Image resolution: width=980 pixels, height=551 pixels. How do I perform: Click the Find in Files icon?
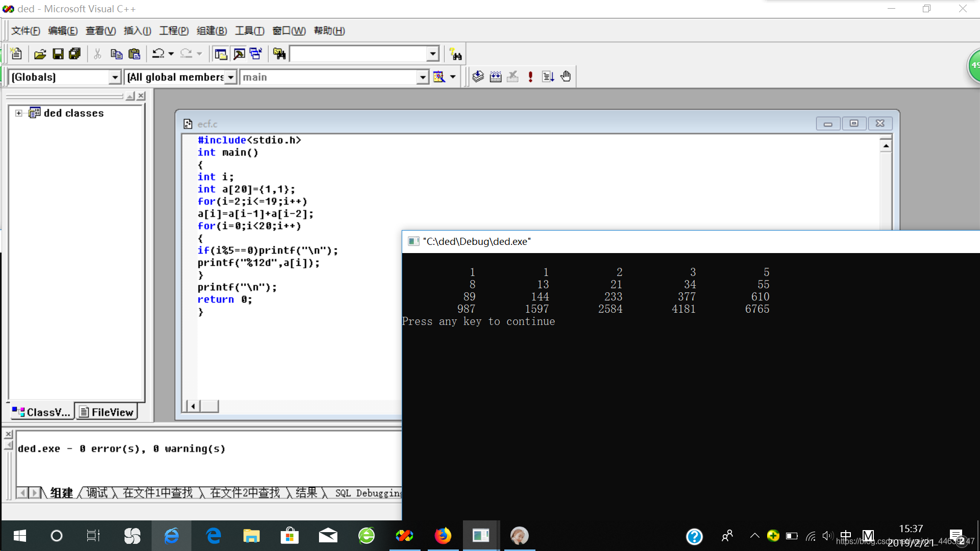[x=279, y=54]
